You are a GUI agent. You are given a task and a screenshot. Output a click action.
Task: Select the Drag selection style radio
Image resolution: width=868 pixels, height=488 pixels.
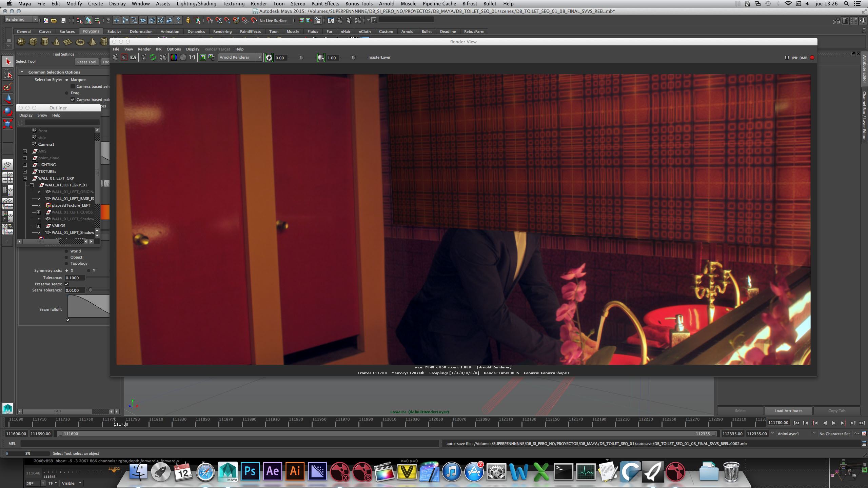click(x=67, y=93)
